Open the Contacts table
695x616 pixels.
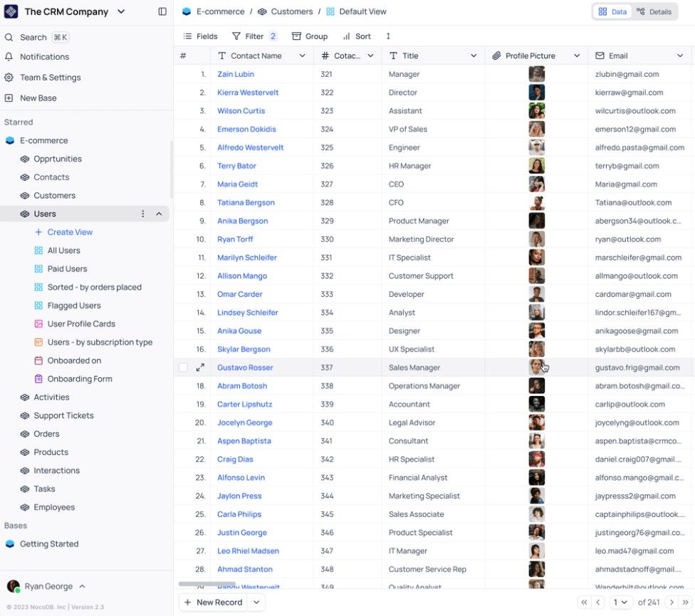pos(51,177)
